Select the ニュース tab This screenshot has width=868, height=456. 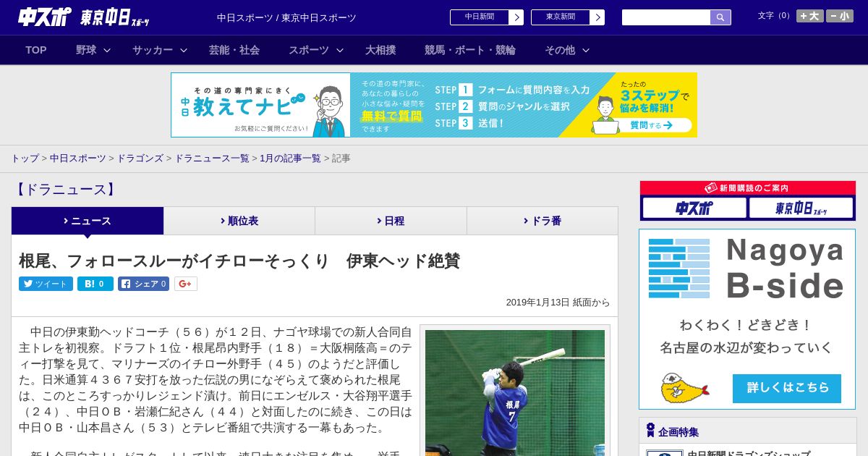[x=88, y=221]
